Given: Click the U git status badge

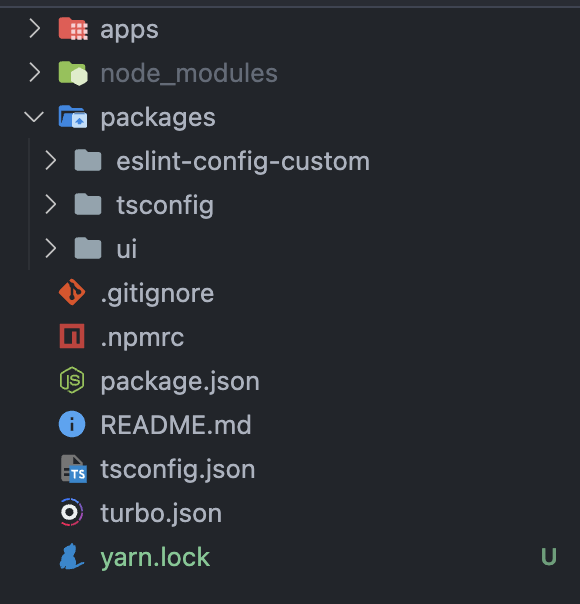Looking at the screenshot, I should 549,557.
